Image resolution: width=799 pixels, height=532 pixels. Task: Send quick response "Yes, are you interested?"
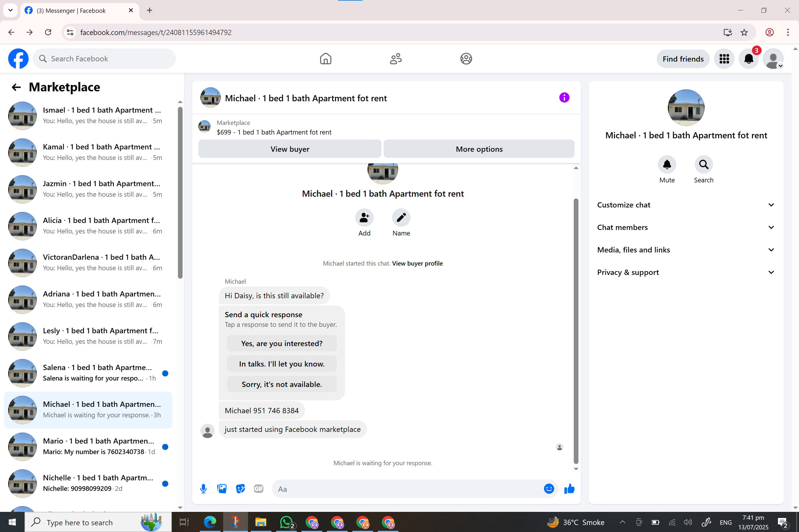tap(282, 343)
